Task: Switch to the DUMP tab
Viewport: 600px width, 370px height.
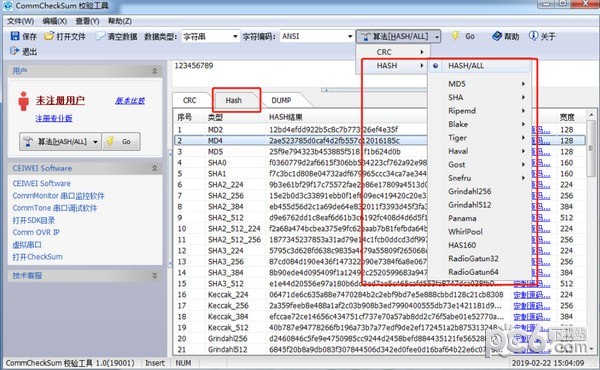Action: pyautogui.click(x=281, y=100)
